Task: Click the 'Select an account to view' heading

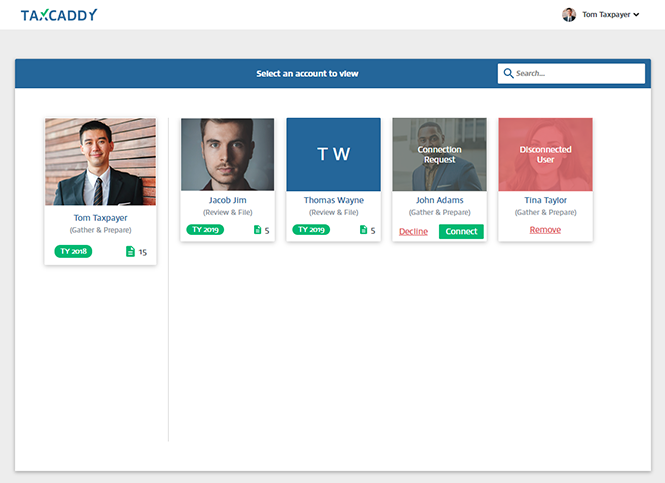Action: pyautogui.click(x=307, y=74)
